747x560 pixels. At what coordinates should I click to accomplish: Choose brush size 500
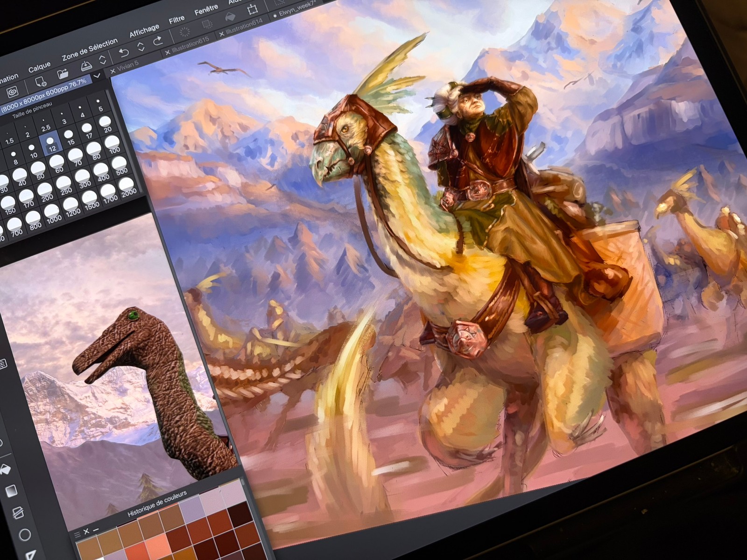coord(120,165)
